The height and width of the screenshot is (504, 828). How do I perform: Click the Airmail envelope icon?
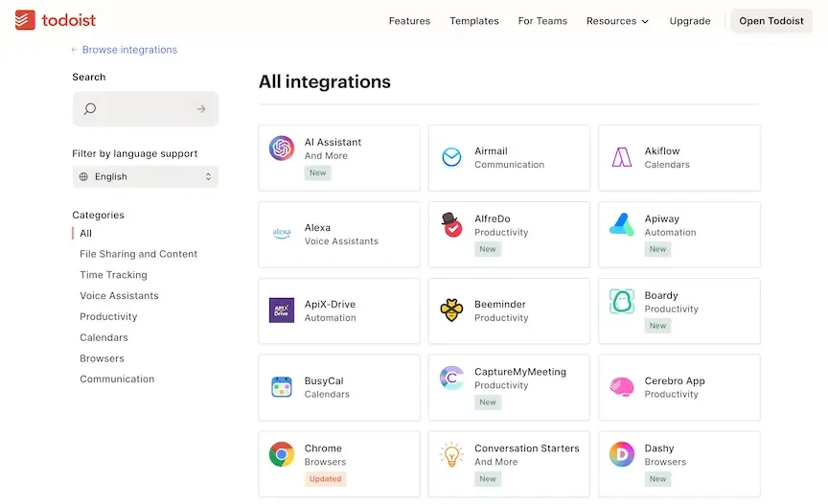[x=451, y=157]
